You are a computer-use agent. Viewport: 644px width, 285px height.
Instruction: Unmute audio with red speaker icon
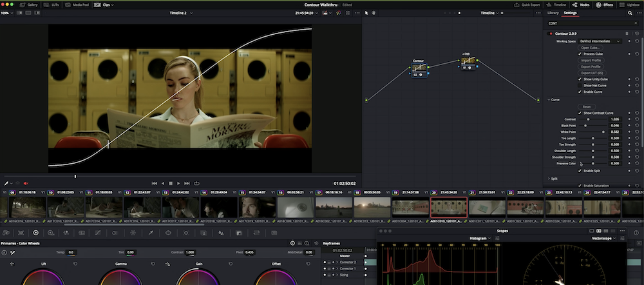point(26,183)
